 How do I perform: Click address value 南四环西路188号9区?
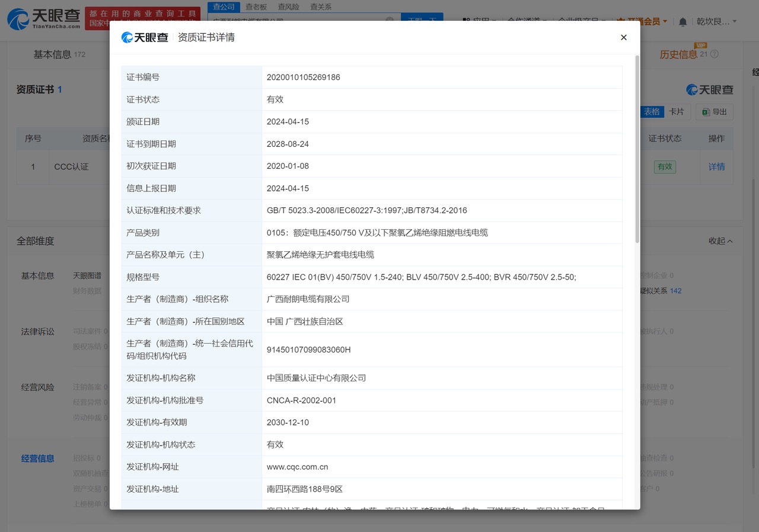point(305,489)
